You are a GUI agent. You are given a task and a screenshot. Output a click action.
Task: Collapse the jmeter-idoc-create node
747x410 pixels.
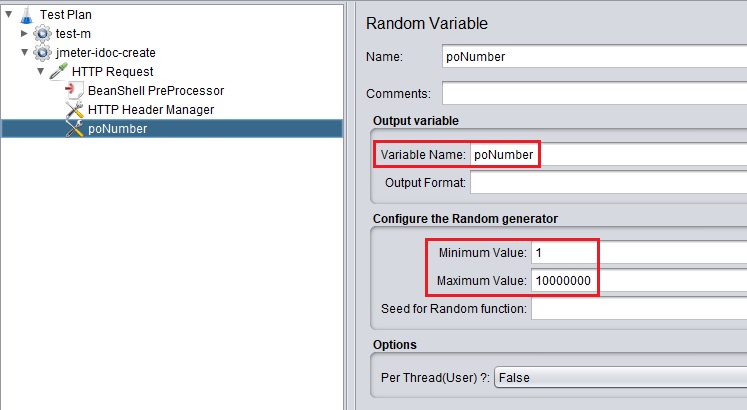point(25,52)
